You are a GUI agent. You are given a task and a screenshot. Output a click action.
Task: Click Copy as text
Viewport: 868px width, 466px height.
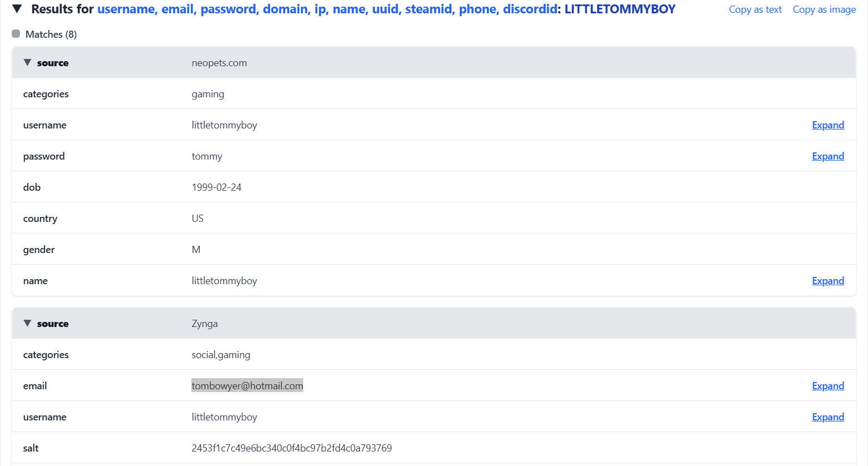(755, 9)
